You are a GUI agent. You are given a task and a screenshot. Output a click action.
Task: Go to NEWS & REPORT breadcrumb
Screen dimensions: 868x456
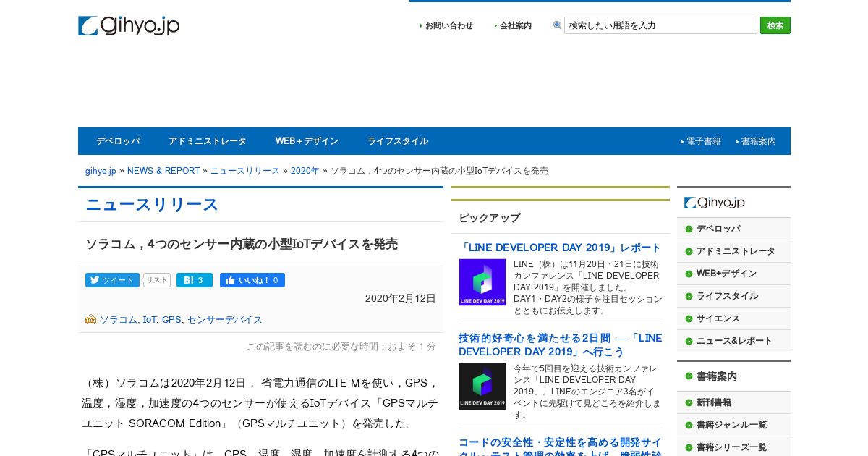(x=163, y=171)
